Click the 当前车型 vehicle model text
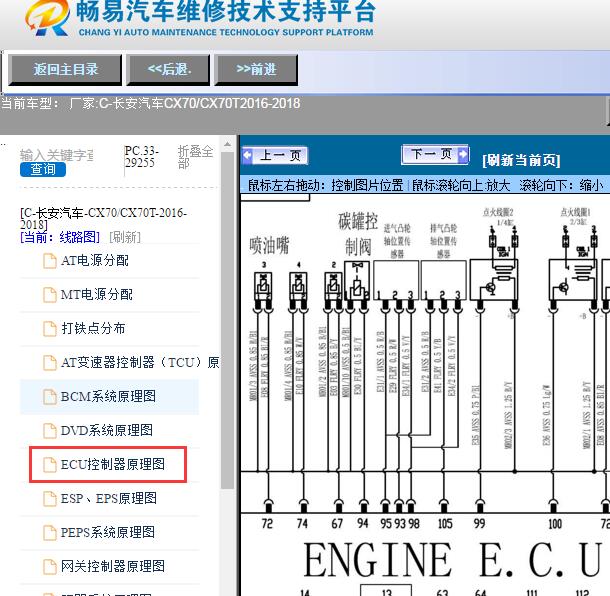The image size is (610, 596). 151,103
